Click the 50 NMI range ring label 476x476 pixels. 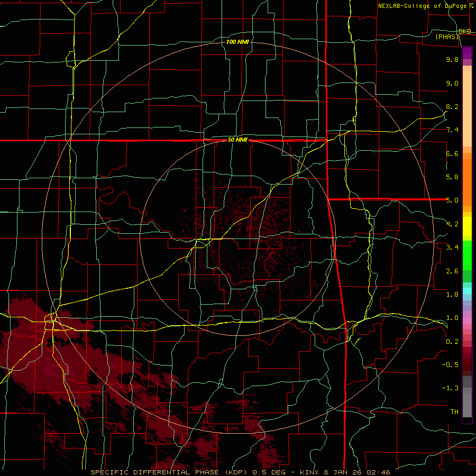[x=237, y=140]
